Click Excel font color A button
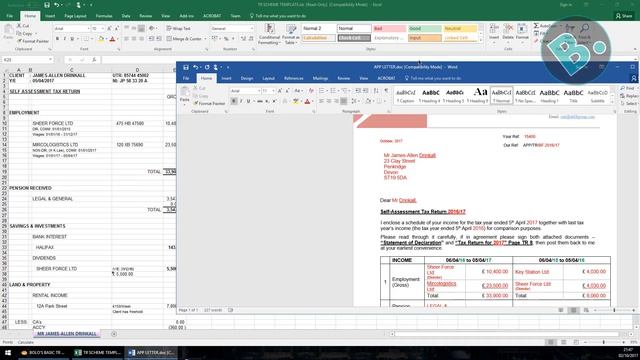This screenshot has width=640, height=360. [x=113, y=39]
